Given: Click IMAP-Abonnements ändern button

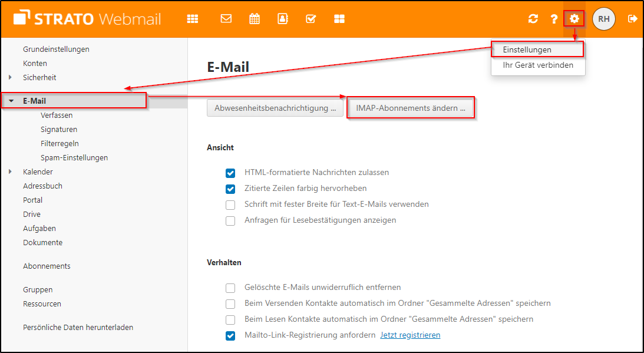Looking at the screenshot, I should [411, 108].
